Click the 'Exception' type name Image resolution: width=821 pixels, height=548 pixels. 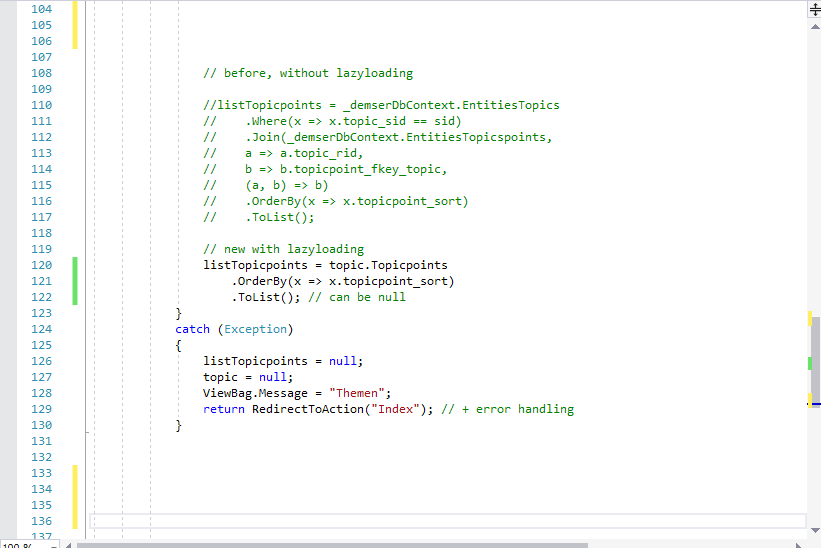[x=256, y=329]
